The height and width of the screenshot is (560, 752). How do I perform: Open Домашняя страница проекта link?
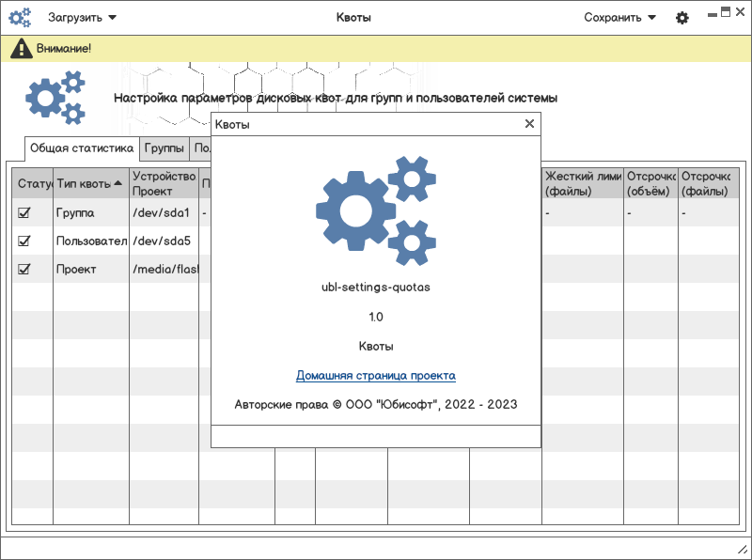[375, 376]
